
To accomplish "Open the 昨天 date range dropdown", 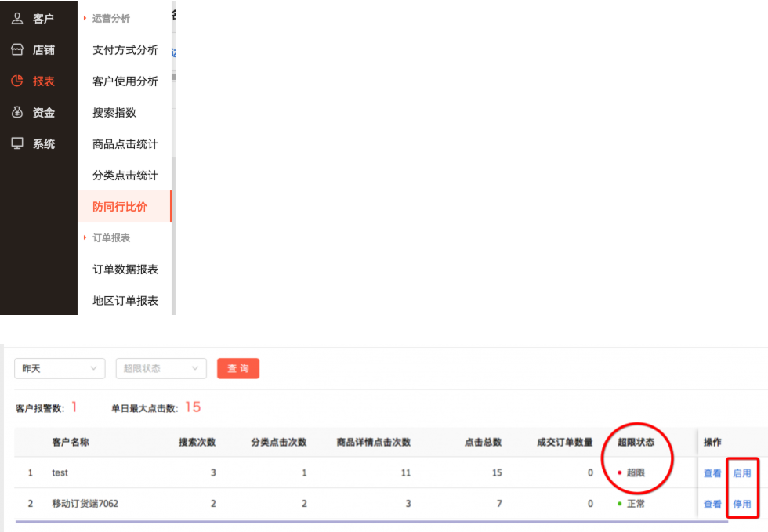I will 60,368.
